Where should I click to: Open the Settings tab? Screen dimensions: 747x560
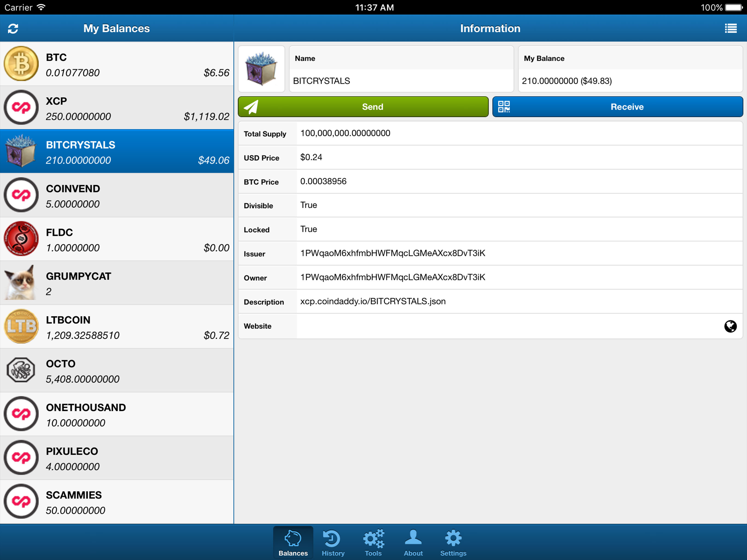click(x=453, y=542)
